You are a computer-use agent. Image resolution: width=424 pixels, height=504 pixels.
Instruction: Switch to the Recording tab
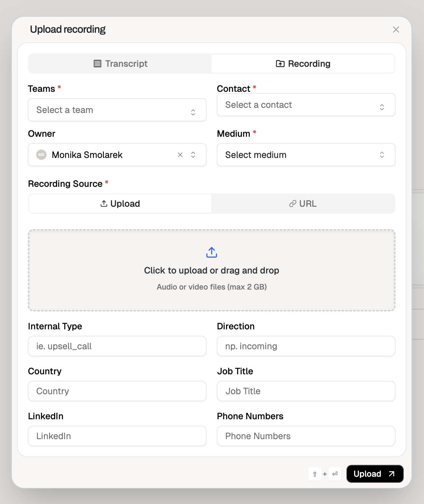coord(303,64)
